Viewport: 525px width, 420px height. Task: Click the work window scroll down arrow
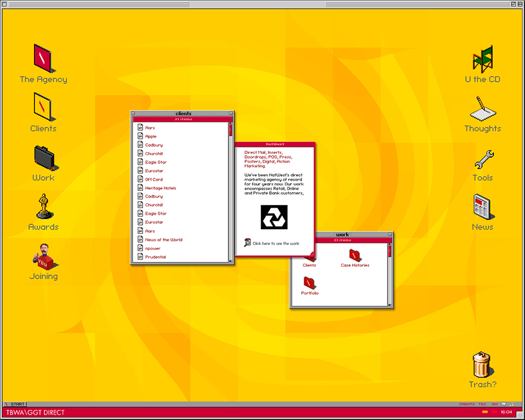[x=390, y=304]
